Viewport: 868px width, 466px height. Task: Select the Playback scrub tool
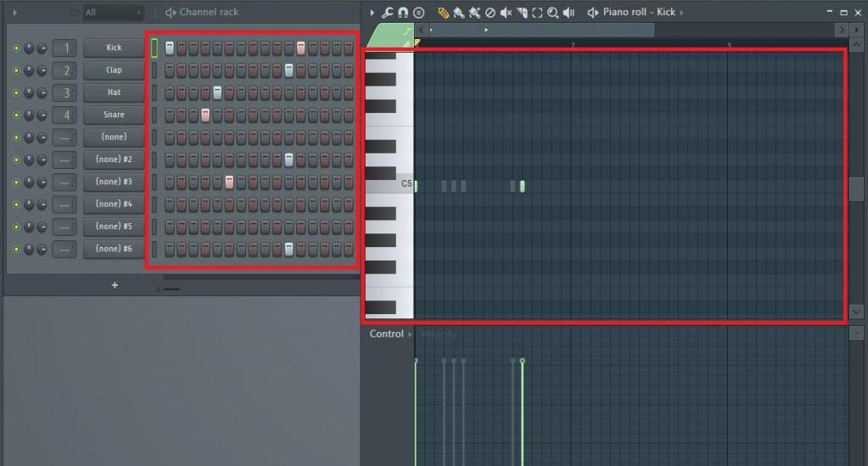pyautogui.click(x=568, y=12)
